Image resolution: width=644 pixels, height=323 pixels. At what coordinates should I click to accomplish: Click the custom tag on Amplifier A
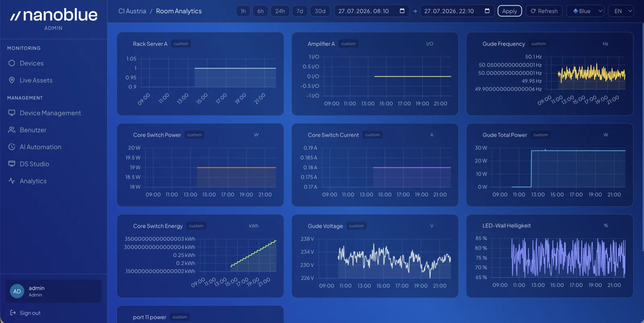(348, 43)
